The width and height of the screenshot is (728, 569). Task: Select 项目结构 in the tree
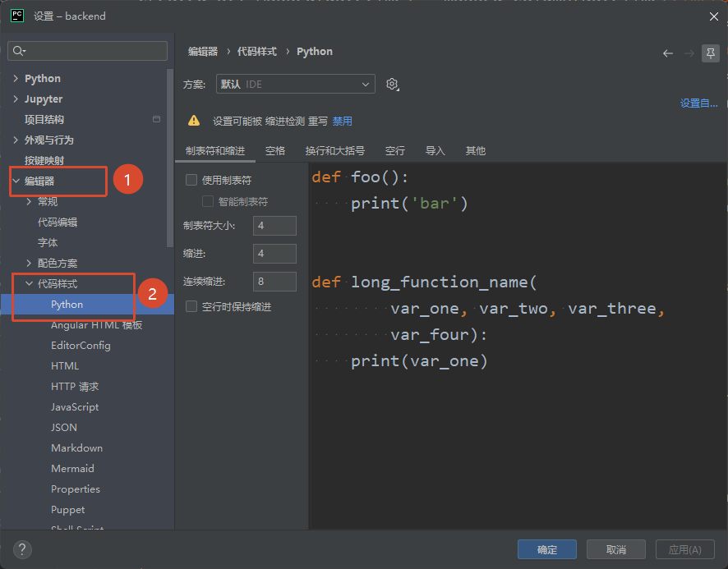(x=44, y=119)
